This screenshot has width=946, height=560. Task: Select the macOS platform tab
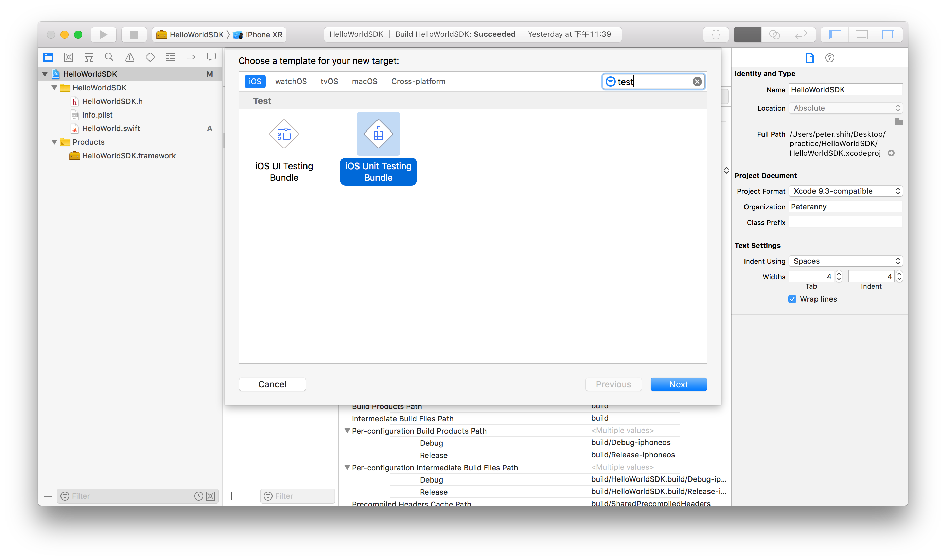[x=365, y=81]
